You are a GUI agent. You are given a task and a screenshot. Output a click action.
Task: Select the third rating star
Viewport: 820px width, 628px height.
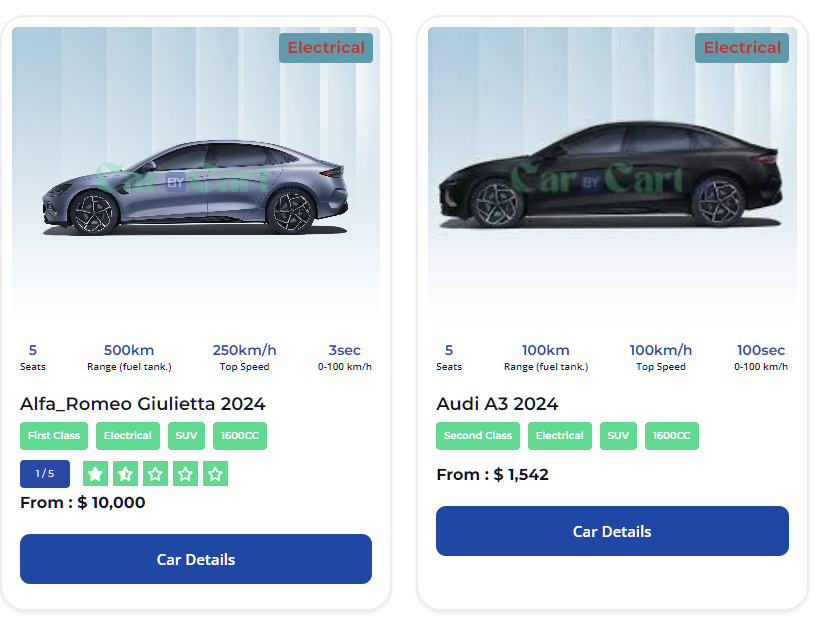pyautogui.click(x=155, y=474)
